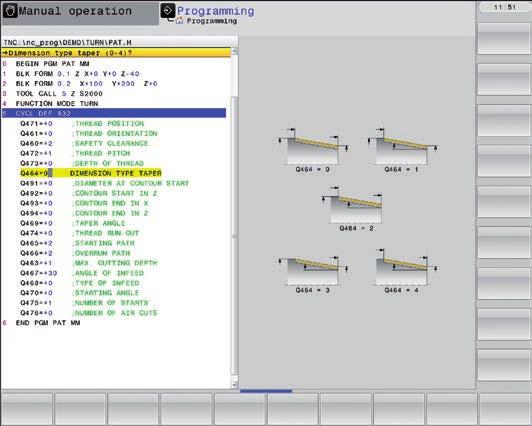Click the file path TNC:\nc_prog\DEMO\TURN\PAT.H
The width and height of the screenshot is (532, 426).
68,42
